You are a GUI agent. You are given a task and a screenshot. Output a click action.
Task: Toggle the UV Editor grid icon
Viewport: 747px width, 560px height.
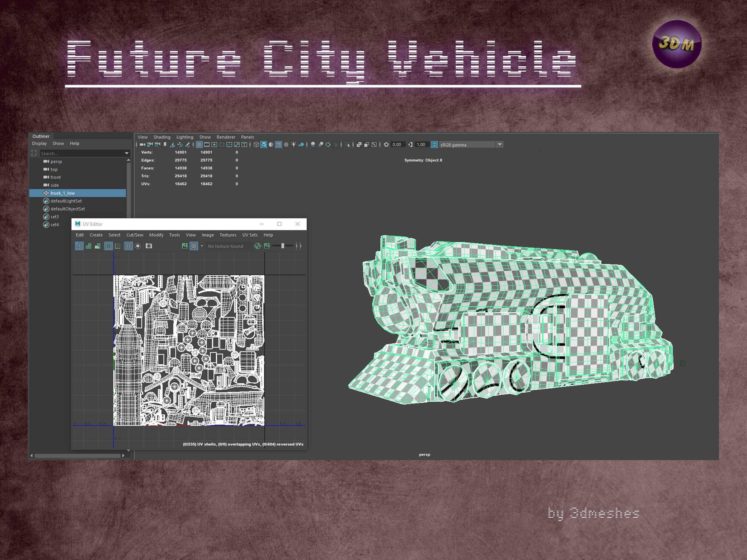pyautogui.click(x=129, y=246)
